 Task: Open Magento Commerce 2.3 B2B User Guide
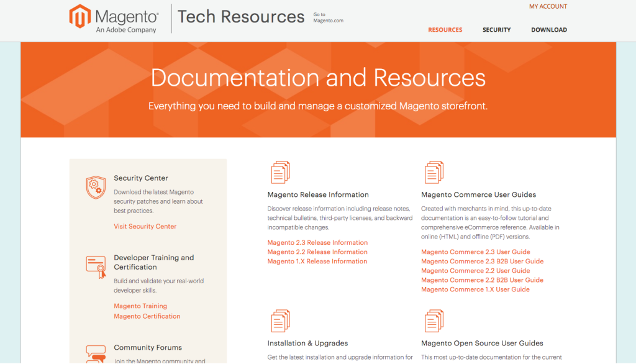pos(482,262)
